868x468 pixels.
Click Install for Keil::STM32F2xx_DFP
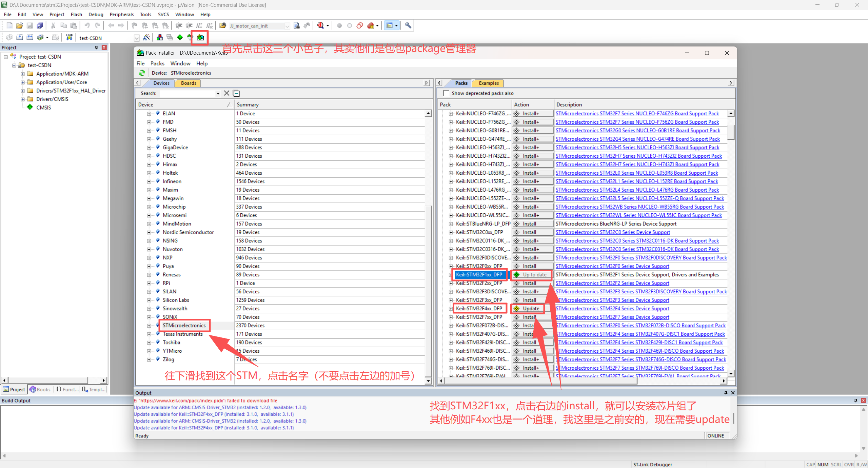(532, 283)
